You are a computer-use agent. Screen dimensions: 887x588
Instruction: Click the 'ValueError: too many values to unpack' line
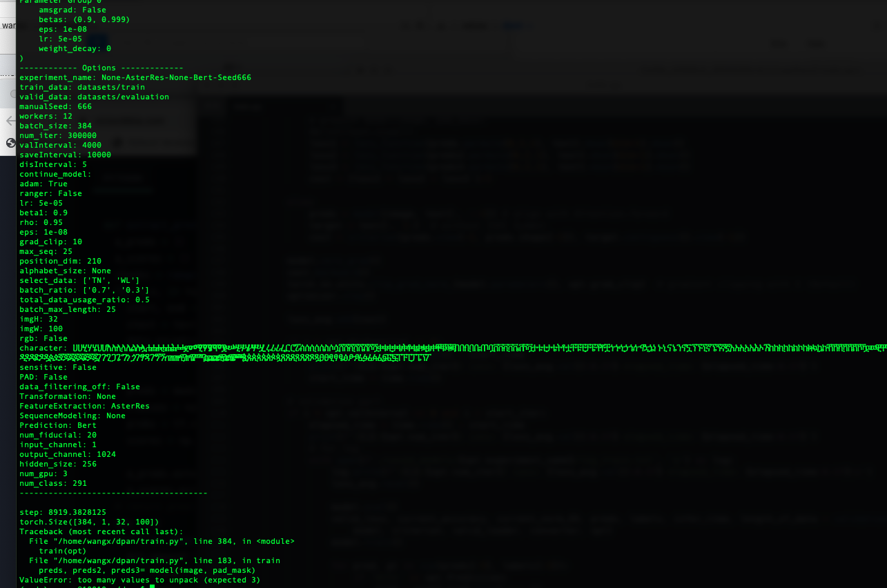tap(140, 580)
